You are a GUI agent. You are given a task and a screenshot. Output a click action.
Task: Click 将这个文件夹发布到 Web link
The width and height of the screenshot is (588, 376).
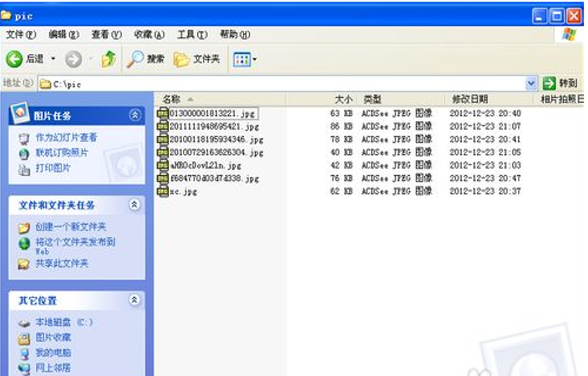75,246
